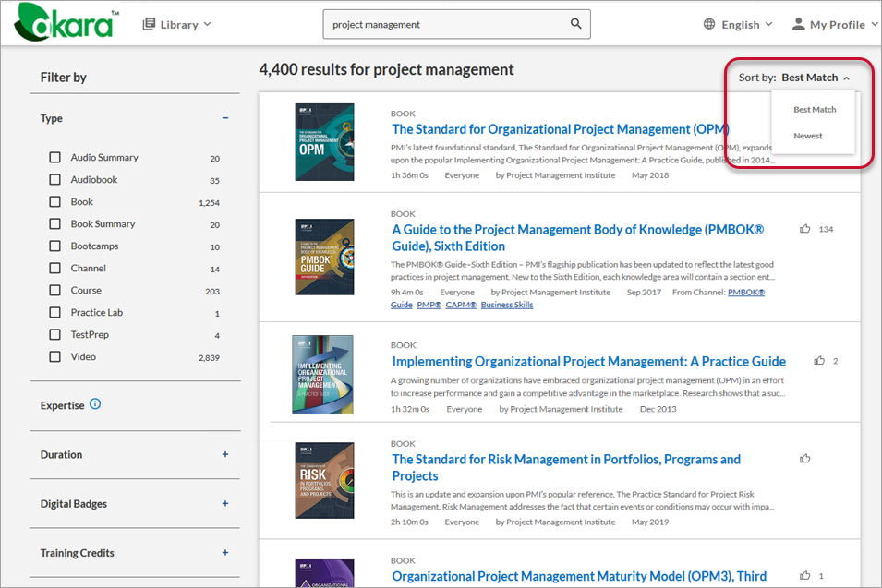Viewport: 882px width, 588px height.
Task: Expand the Digital Badges filter
Action: [224, 504]
